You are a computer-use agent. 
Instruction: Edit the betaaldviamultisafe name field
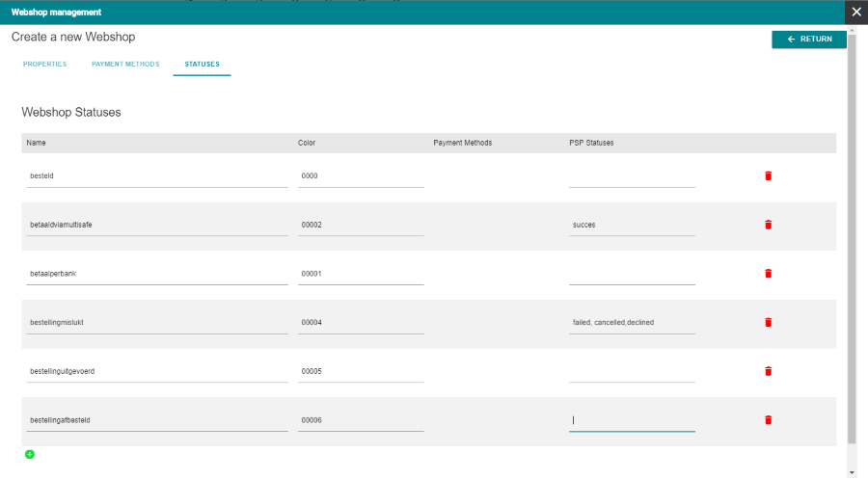coord(157,226)
